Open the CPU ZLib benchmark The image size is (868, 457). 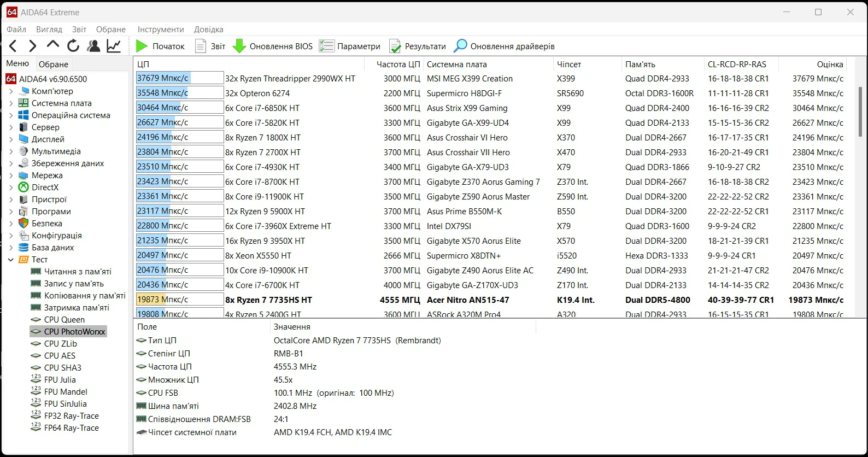point(54,344)
